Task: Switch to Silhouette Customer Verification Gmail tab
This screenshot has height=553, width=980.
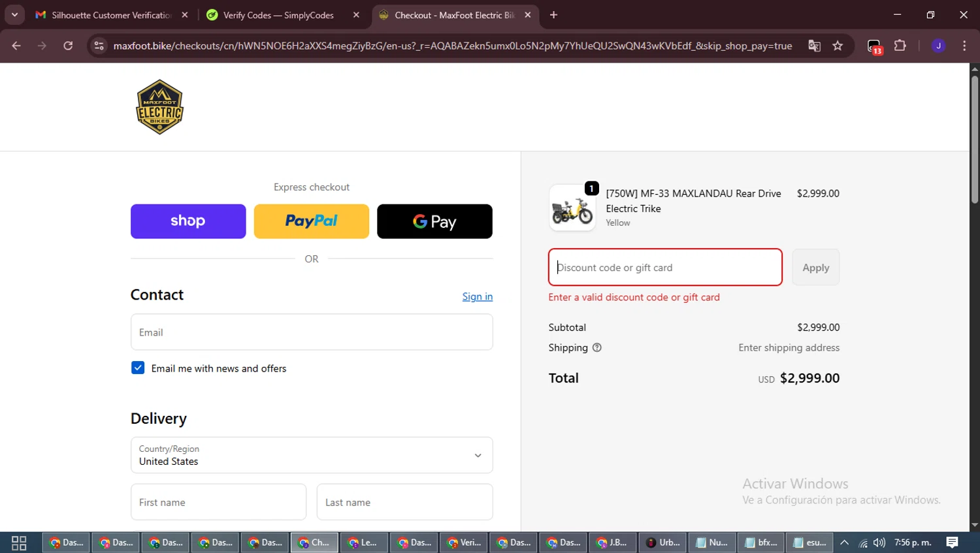Action: tap(112, 15)
